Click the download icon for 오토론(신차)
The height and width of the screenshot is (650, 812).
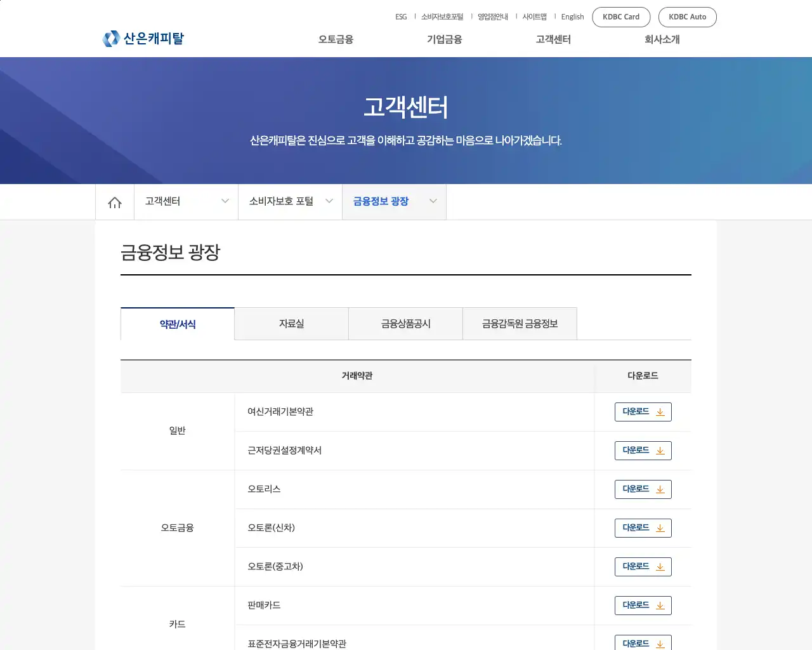pos(661,528)
